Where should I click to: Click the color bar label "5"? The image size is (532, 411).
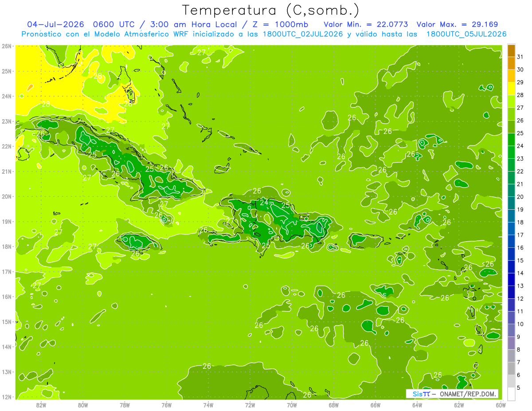pyautogui.click(x=519, y=388)
